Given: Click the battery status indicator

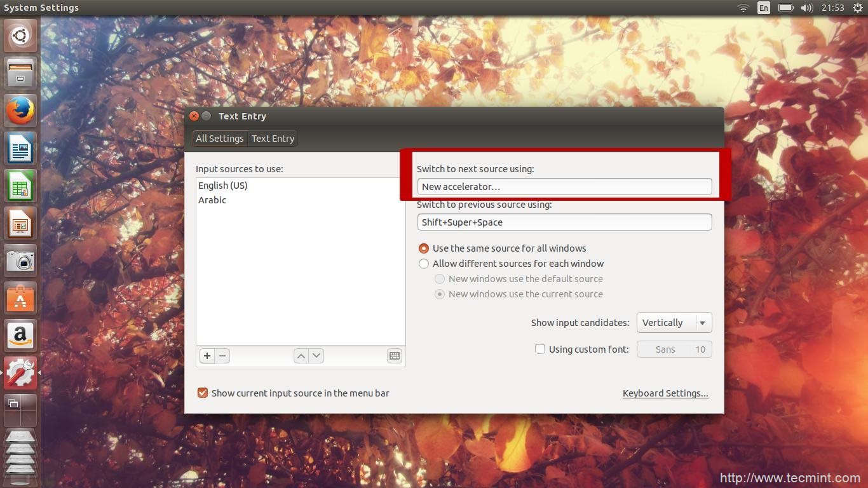Looking at the screenshot, I should pyautogui.click(x=786, y=8).
